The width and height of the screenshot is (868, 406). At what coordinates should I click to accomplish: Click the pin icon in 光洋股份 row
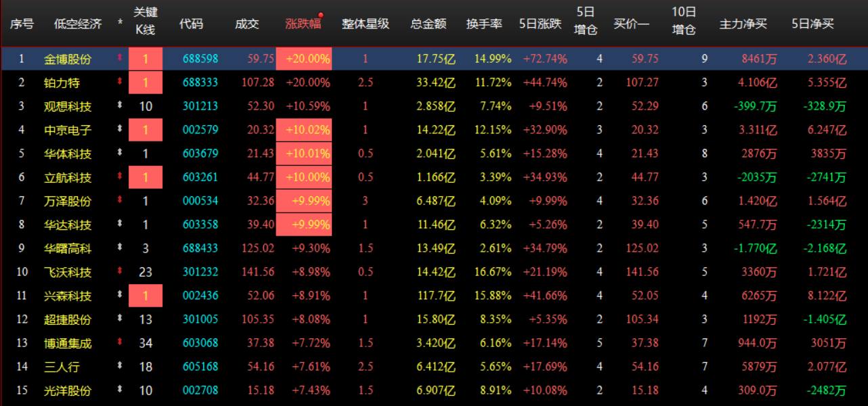point(120,390)
